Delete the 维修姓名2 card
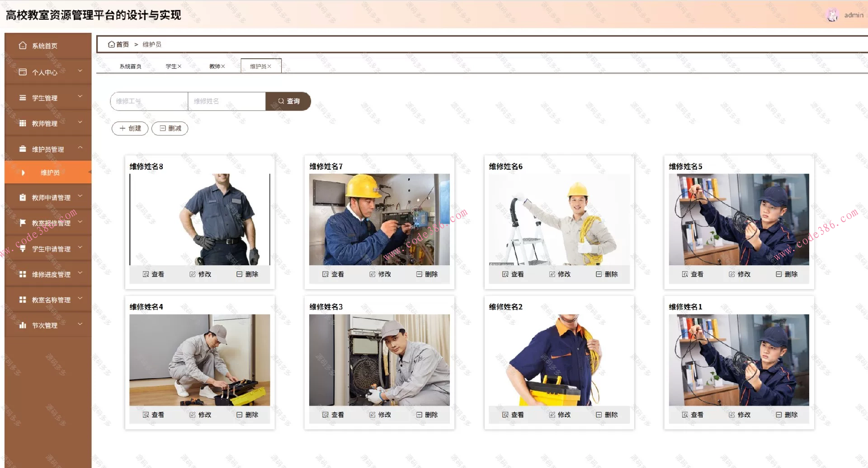This screenshot has height=468, width=868. pos(607,415)
